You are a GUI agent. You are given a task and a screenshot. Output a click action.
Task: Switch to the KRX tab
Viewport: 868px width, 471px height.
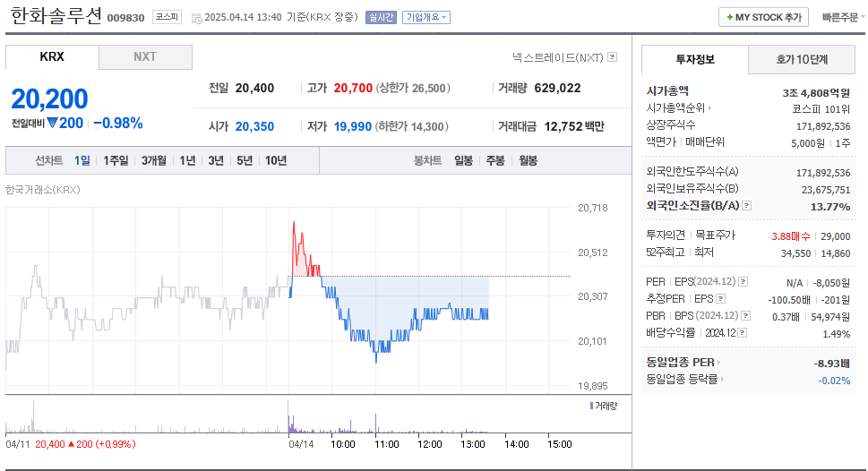(52, 57)
